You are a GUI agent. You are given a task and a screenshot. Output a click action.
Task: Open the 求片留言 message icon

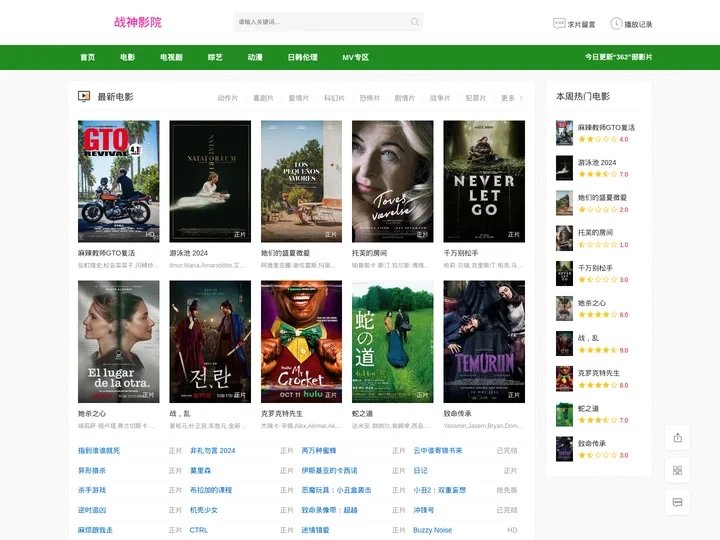point(559,23)
